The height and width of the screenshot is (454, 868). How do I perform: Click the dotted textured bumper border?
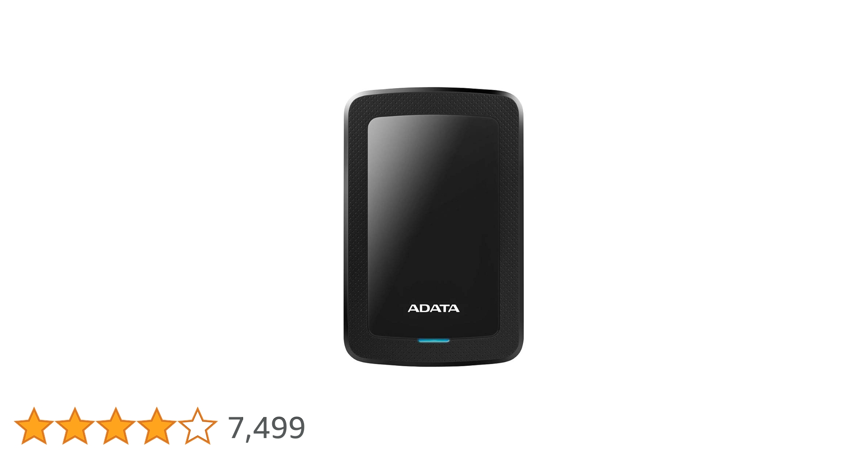click(x=356, y=227)
